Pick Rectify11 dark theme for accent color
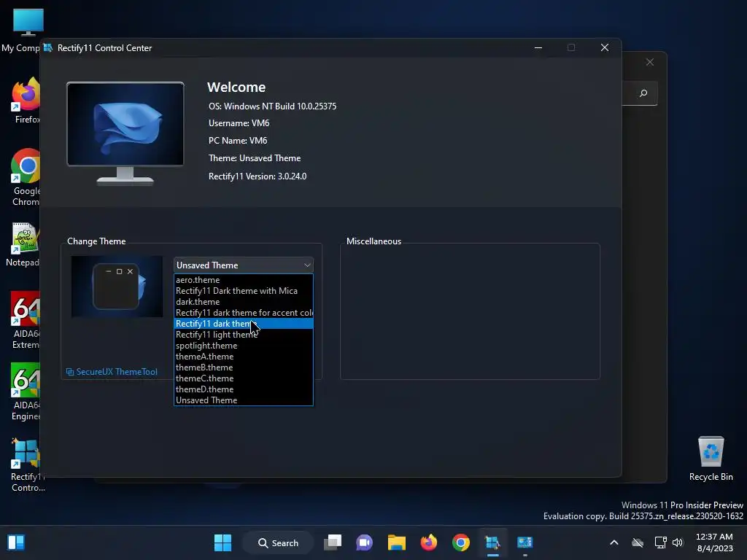The height and width of the screenshot is (560, 747). click(244, 313)
